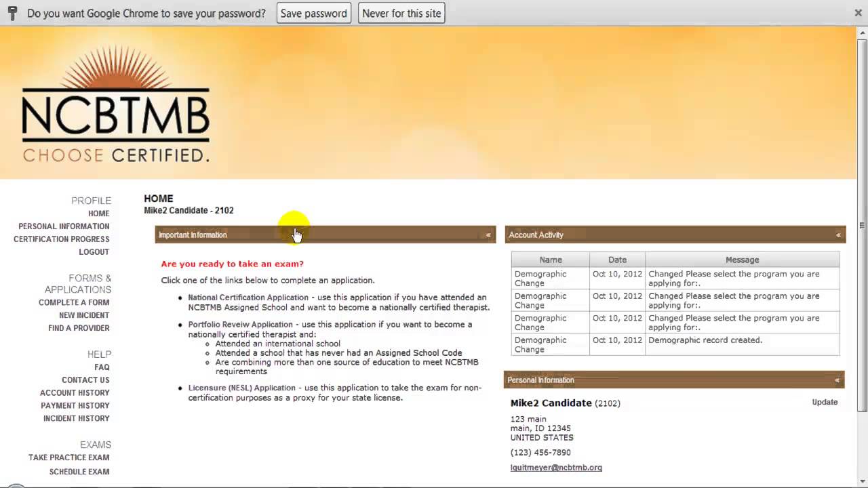868x488 pixels.
Task: Click the key icon in password bar
Action: coord(12,13)
